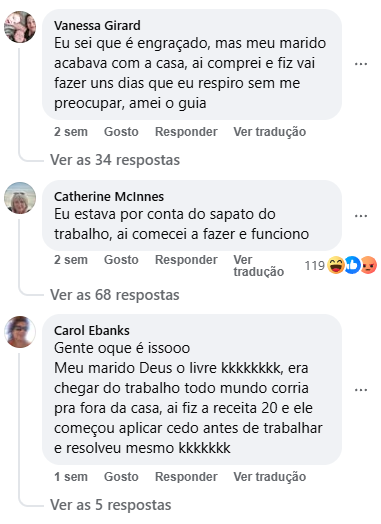Reply to Catherine McInnes's comment
Viewport: 381px width, 524px height.
tap(186, 260)
